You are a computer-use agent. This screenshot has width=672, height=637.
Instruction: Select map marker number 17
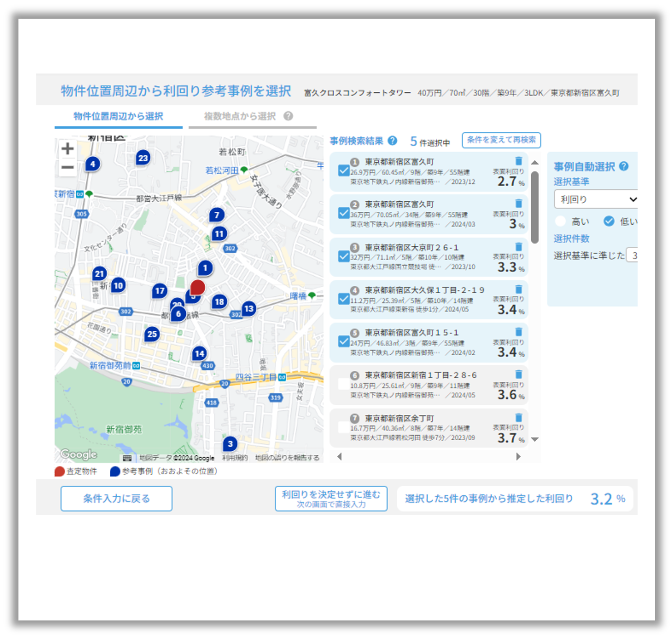point(159,291)
